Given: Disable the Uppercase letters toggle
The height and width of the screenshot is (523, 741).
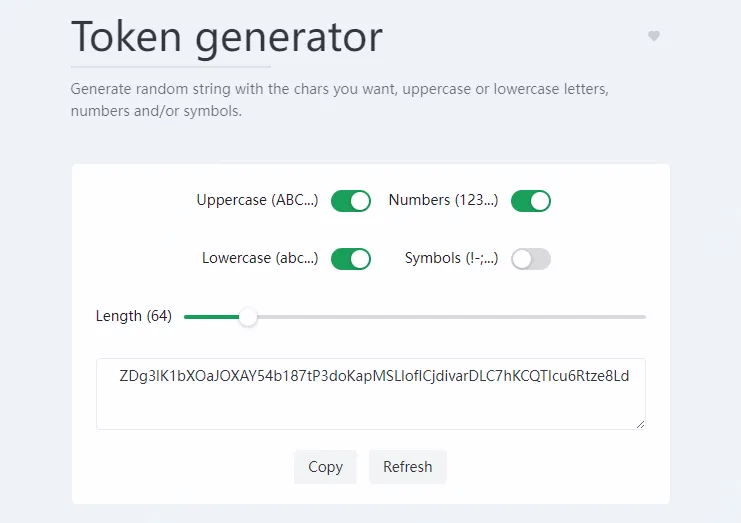Looking at the screenshot, I should click(351, 201).
